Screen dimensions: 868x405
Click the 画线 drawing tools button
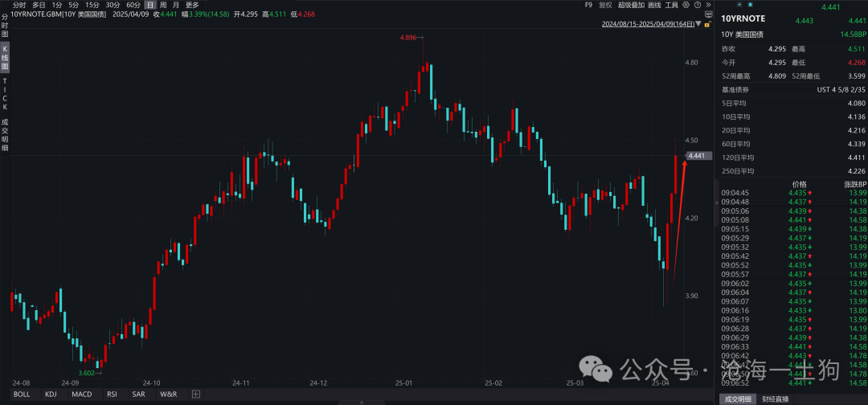point(654,5)
